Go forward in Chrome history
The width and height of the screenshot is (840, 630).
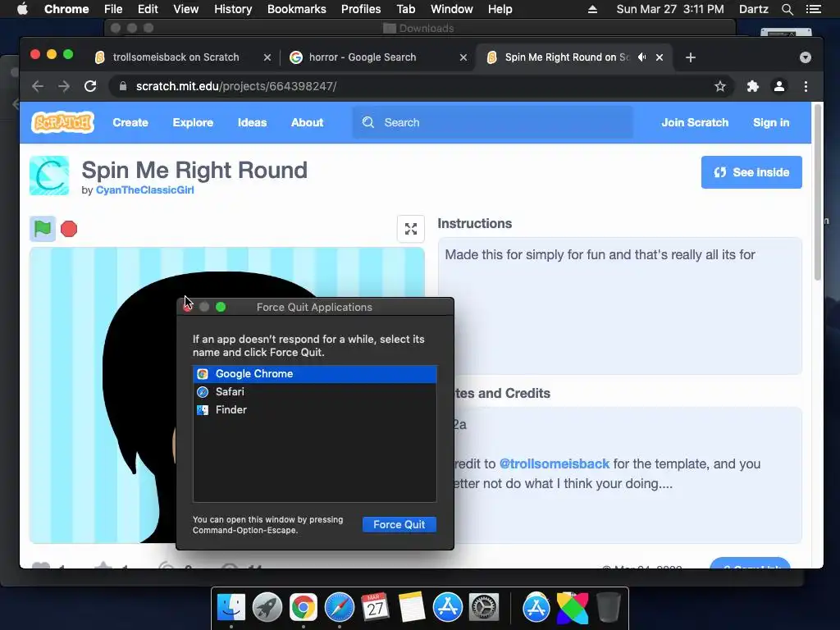click(64, 86)
